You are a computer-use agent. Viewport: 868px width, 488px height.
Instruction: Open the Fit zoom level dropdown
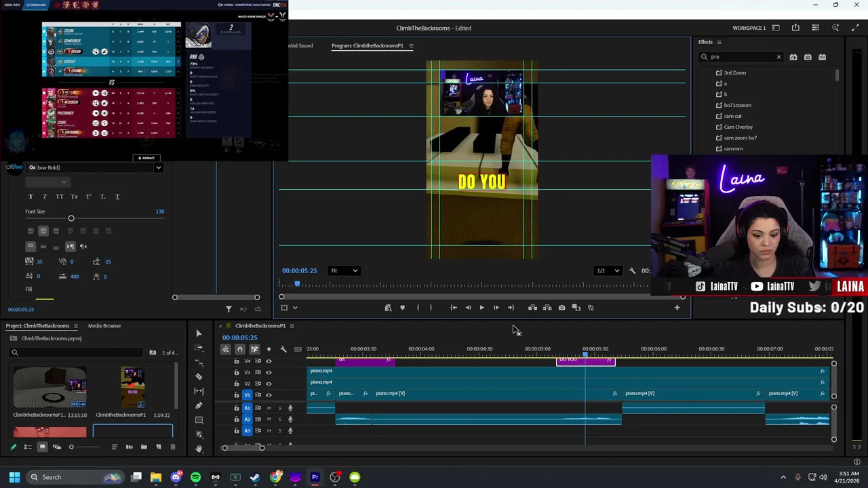(x=344, y=270)
